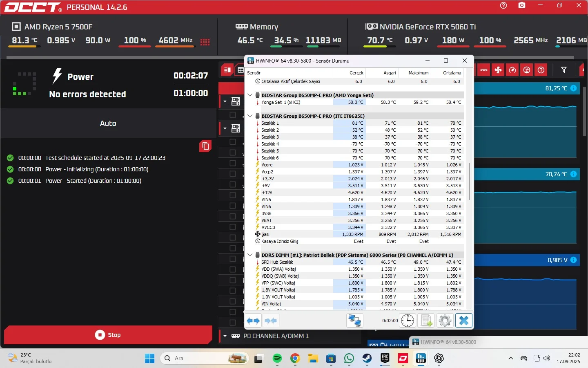Reset HWiNFO sensor clock timer
Image resolution: width=588 pixels, height=368 pixels.
pyautogui.click(x=407, y=321)
